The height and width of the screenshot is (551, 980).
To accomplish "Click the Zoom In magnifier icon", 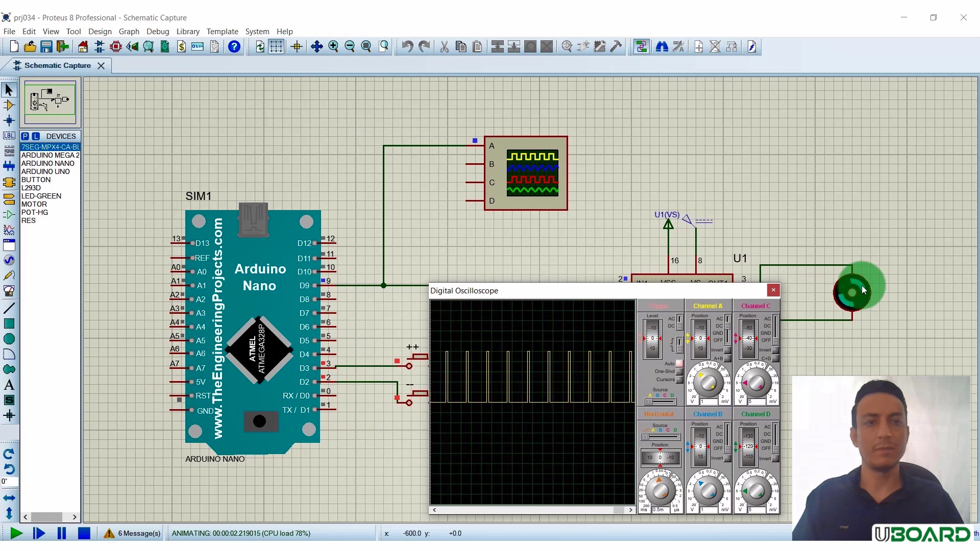I will 333,47.
